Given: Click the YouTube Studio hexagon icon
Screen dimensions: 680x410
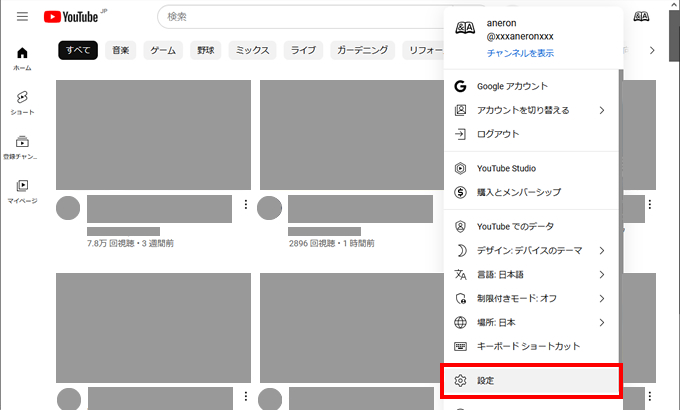Looking at the screenshot, I should click(x=460, y=168).
